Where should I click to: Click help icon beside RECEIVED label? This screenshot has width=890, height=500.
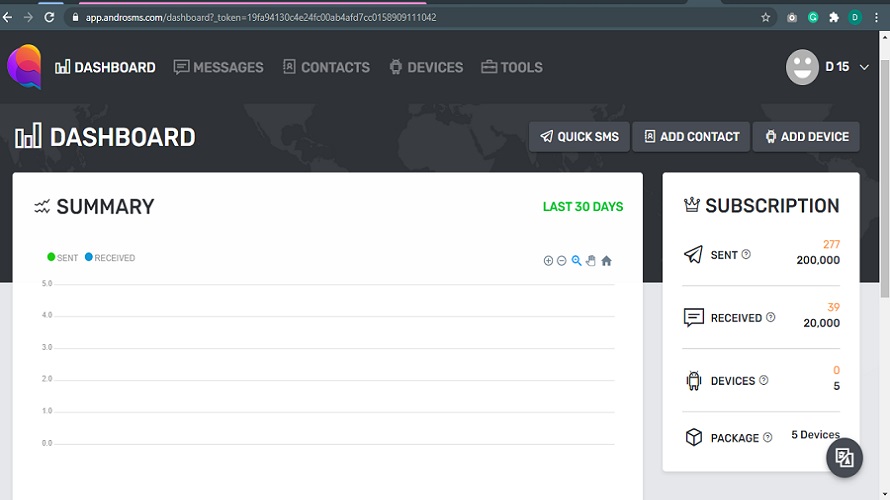click(x=770, y=317)
